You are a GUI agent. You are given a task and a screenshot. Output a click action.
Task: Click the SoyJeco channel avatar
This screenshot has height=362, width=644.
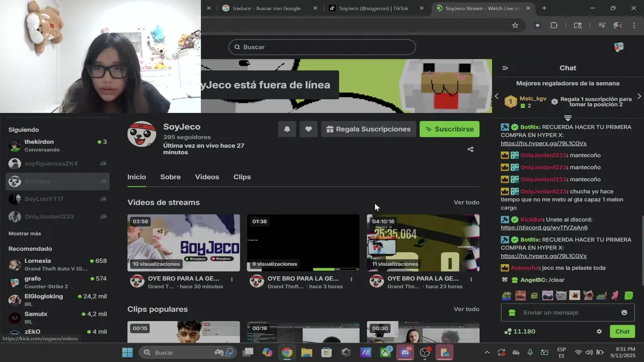coord(141,133)
